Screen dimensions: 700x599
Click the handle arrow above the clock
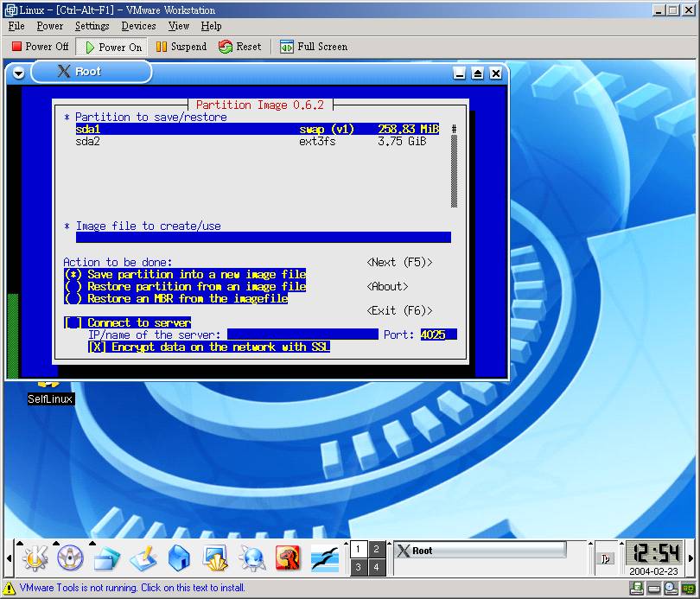point(621,543)
